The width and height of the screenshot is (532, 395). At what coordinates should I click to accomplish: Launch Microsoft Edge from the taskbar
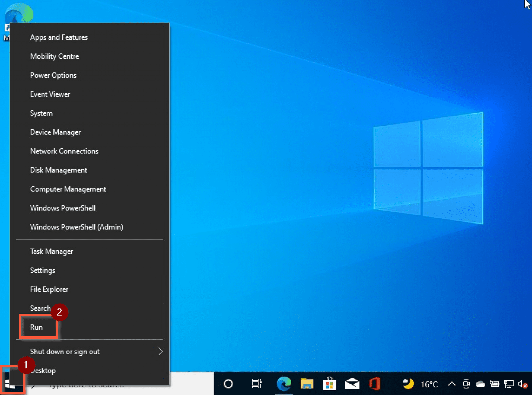pyautogui.click(x=284, y=384)
